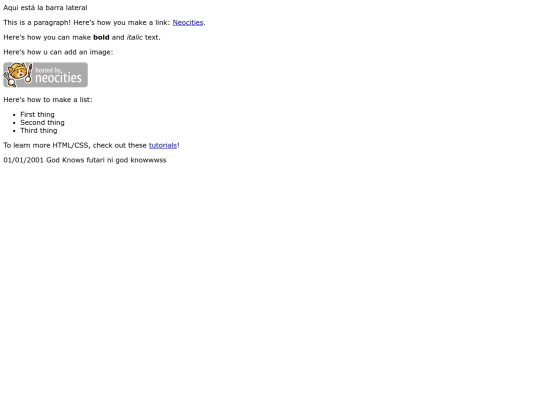This screenshot has width=540, height=405.
Task: Select the Third thing list item
Action: point(39,131)
